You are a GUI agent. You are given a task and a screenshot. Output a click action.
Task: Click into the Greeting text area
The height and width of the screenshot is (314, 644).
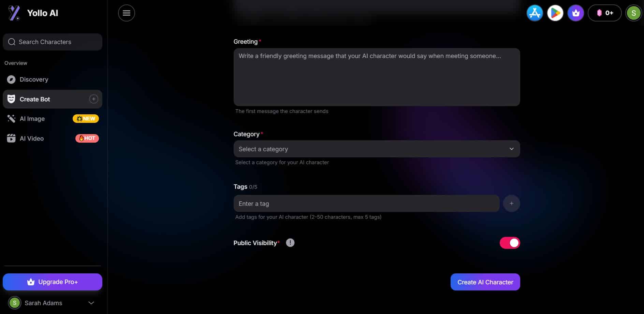377,77
